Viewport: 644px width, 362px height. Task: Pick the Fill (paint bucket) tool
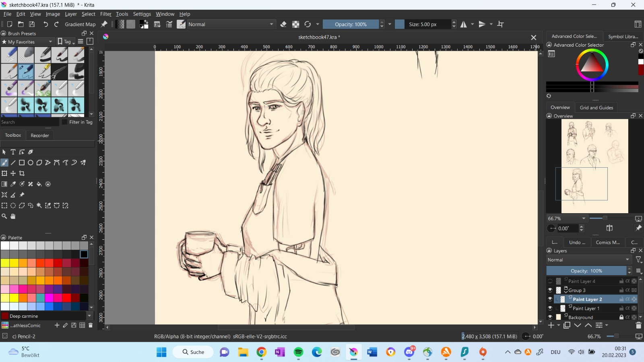[39, 184]
